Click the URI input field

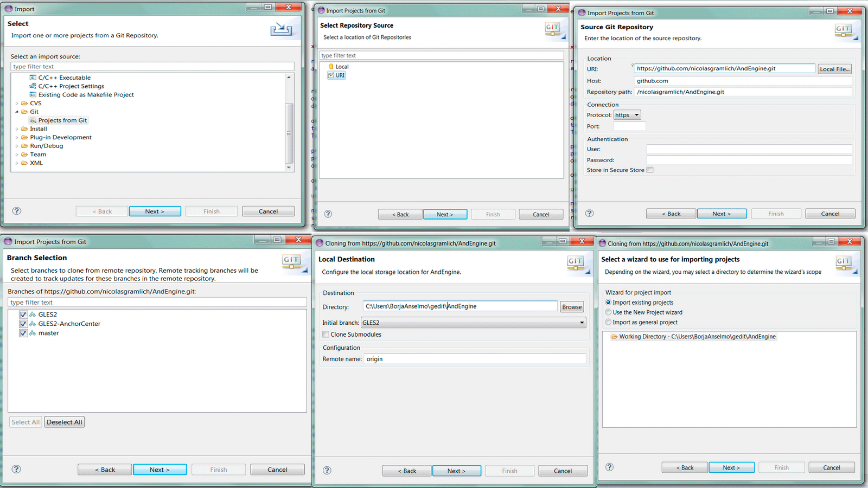coord(725,68)
